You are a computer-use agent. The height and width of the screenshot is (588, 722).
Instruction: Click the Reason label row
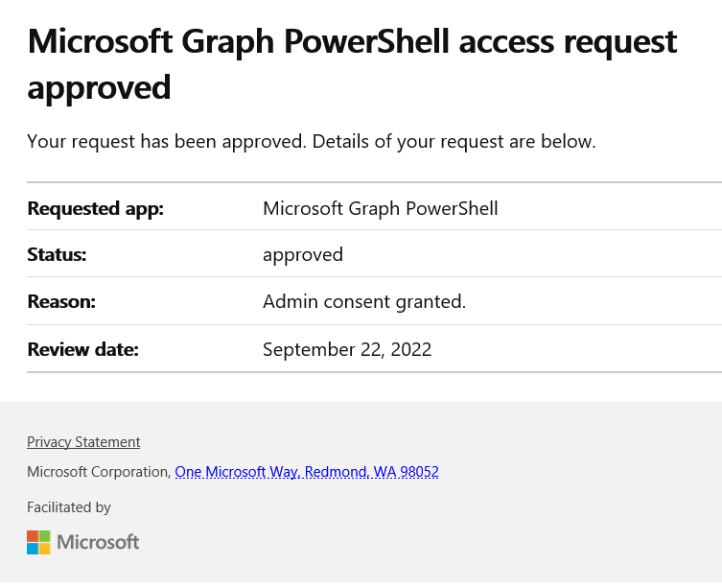click(61, 302)
